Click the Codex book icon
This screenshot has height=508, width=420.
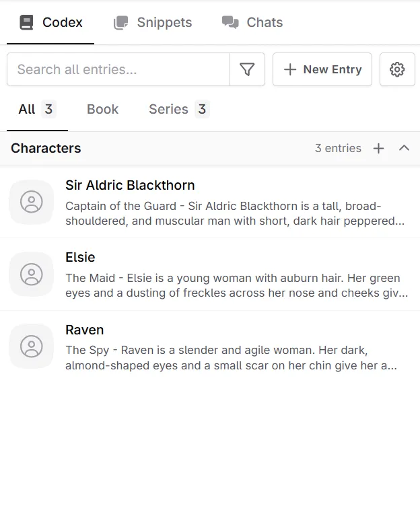click(x=26, y=22)
